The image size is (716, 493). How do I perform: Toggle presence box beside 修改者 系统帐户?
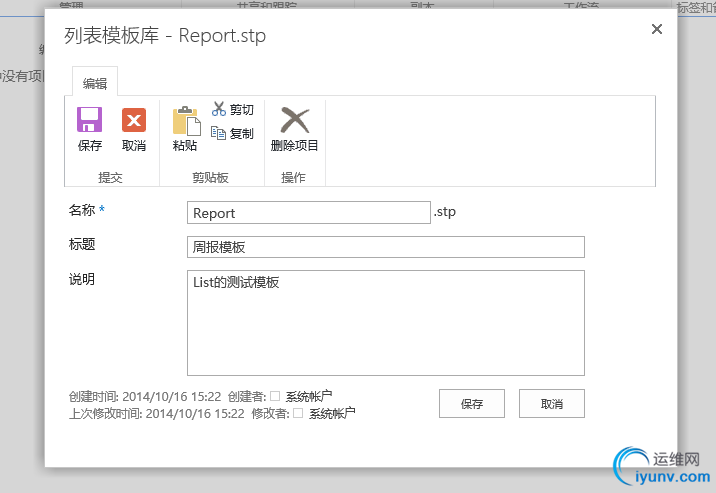[x=298, y=413]
